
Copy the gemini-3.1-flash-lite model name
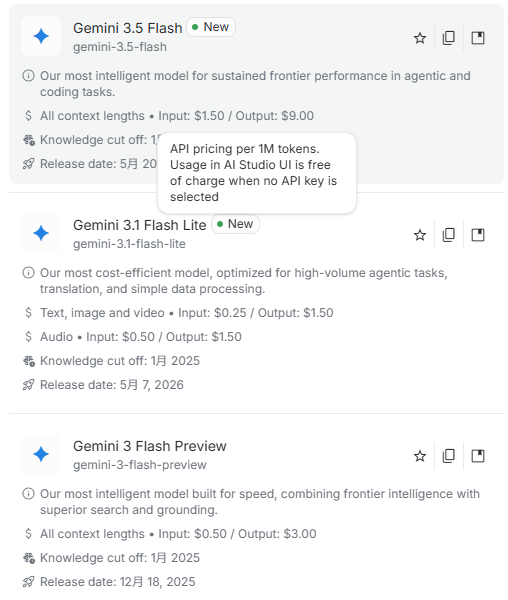pyautogui.click(x=449, y=235)
